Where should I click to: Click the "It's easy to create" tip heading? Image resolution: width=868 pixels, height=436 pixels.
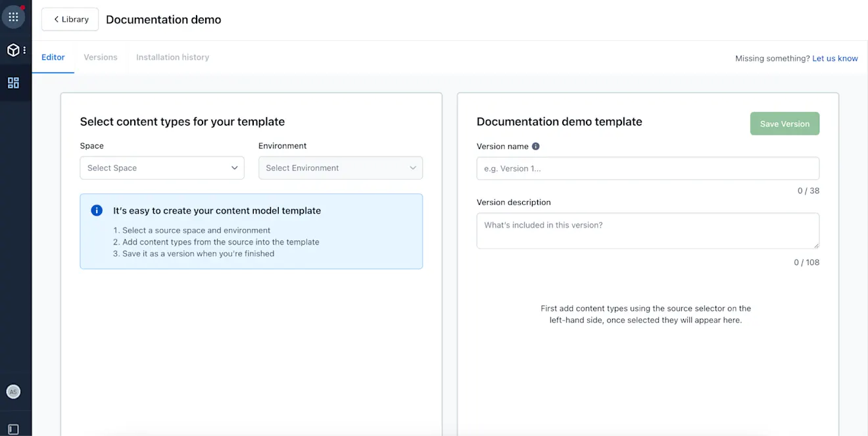[217, 211]
